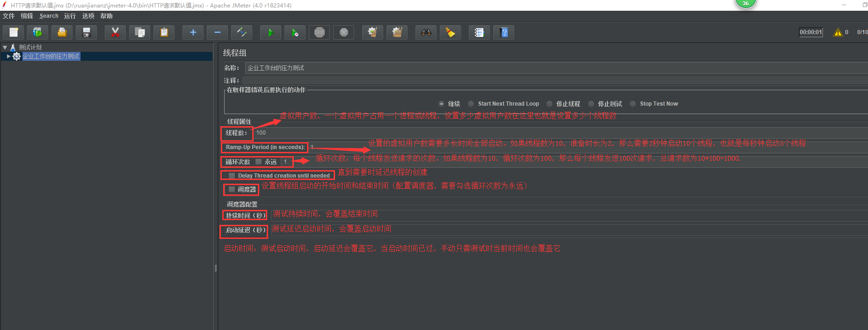Open search with binoculars icon
The width and height of the screenshot is (868, 330).
(426, 32)
